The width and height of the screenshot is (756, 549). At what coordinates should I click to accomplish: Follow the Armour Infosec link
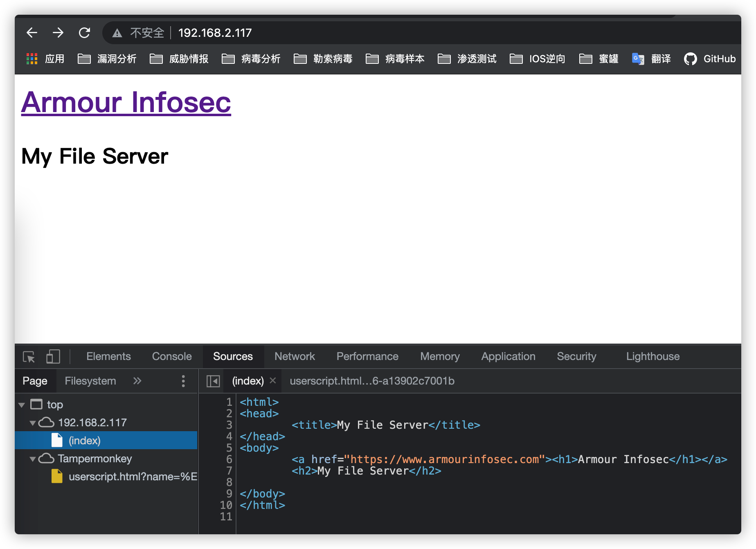(x=126, y=102)
